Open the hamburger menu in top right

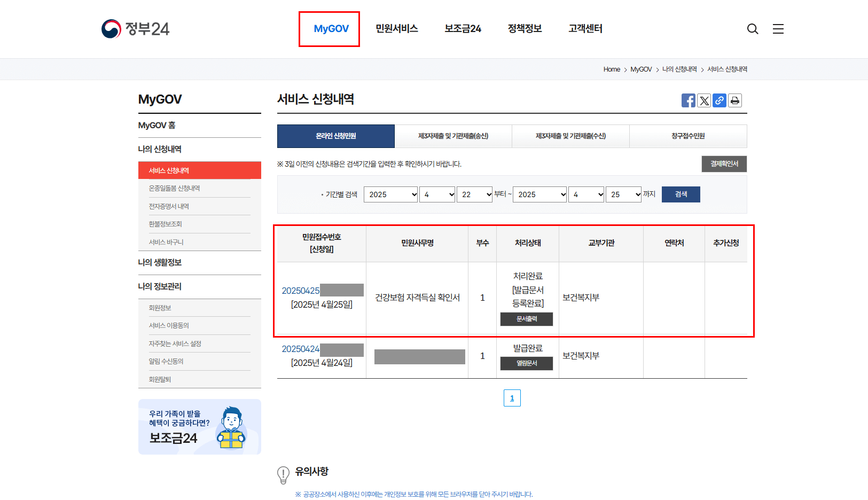point(778,29)
